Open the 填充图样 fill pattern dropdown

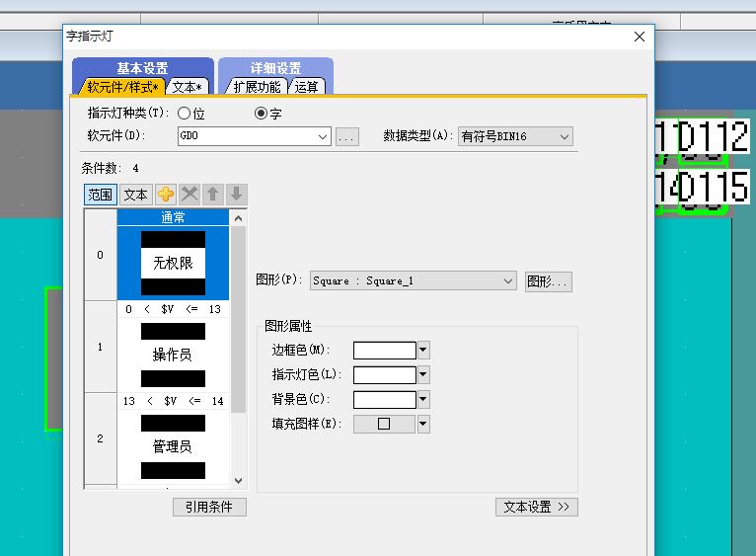tap(423, 424)
